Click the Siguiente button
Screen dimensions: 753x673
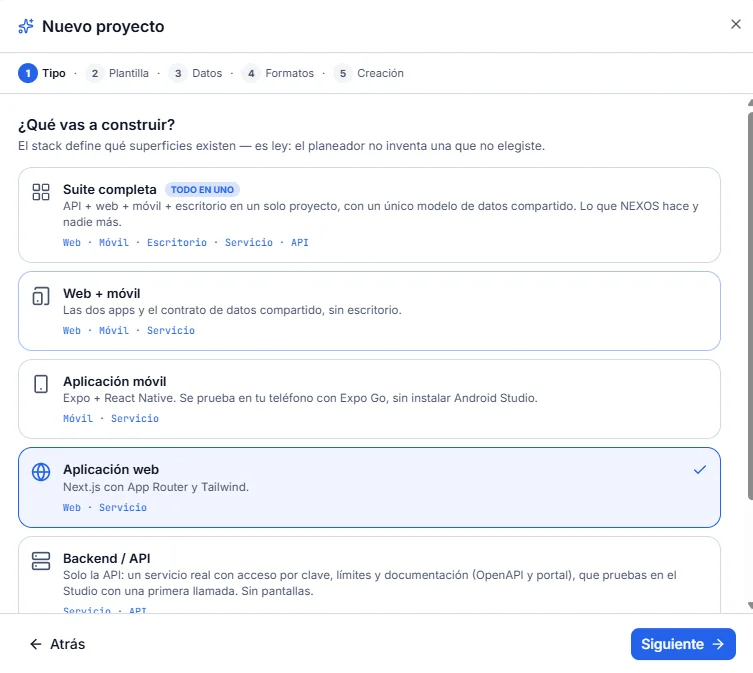(x=683, y=644)
